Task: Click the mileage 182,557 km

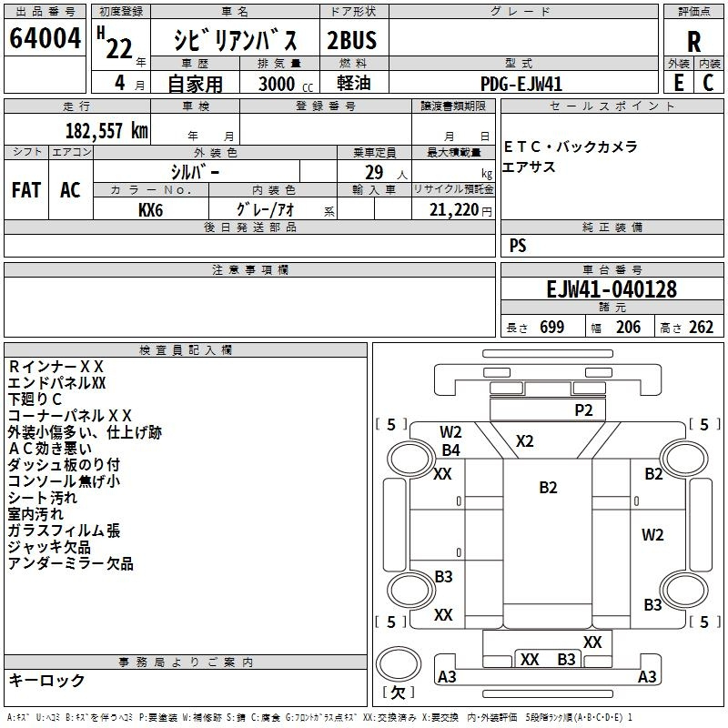Action: coord(106,131)
